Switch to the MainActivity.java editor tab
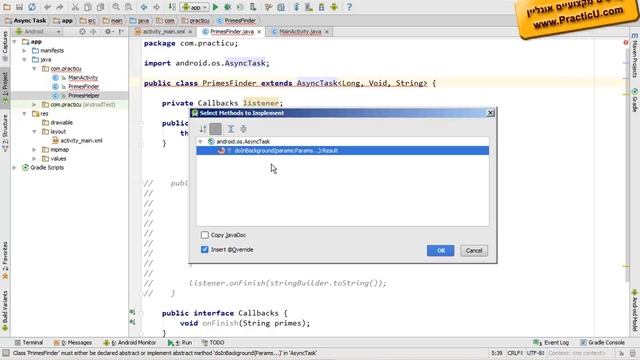 300,31
